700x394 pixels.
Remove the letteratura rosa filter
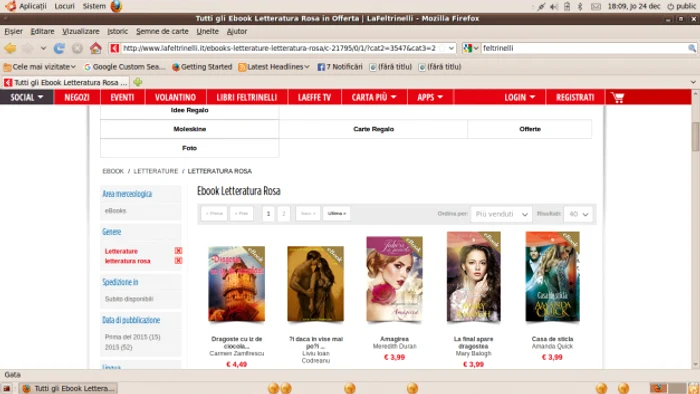click(x=178, y=261)
